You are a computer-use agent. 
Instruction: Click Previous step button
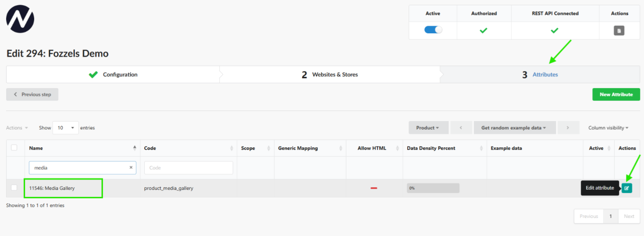pos(32,94)
